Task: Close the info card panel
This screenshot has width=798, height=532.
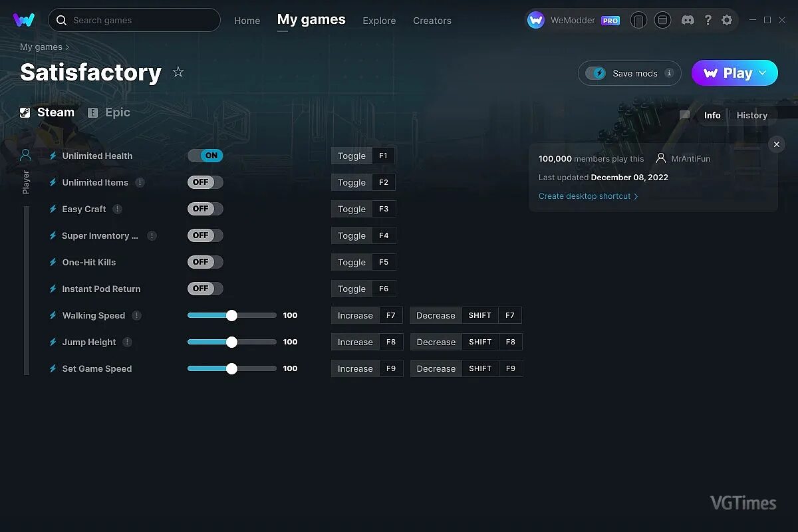Action: click(776, 144)
